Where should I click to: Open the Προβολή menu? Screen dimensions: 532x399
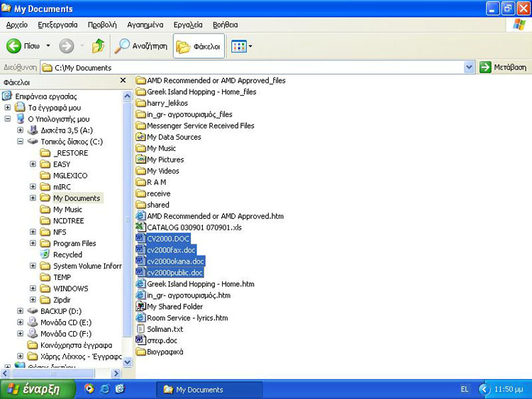(x=102, y=25)
